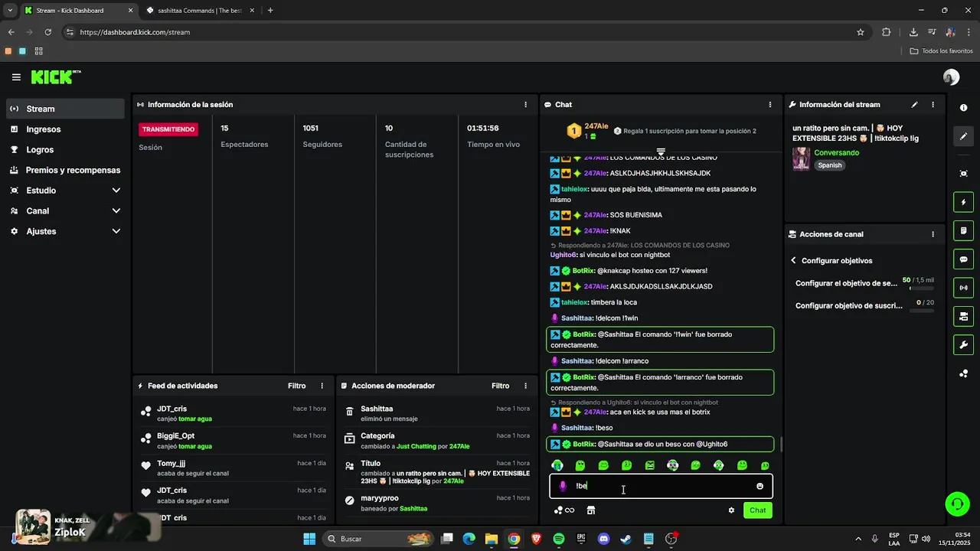Screen dimensions: 980x551
Task: Open the Filtro dropdown in Acciones de moderador
Action: (x=500, y=386)
